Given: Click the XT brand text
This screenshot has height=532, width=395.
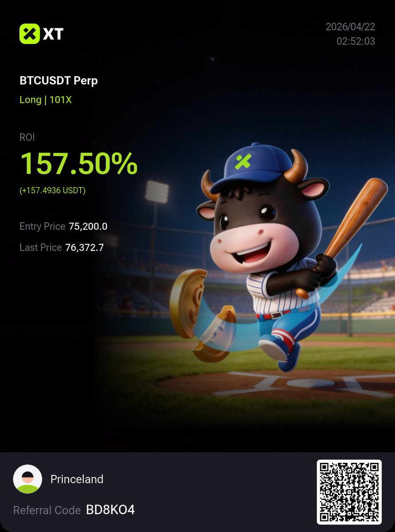Looking at the screenshot, I should (x=53, y=34).
